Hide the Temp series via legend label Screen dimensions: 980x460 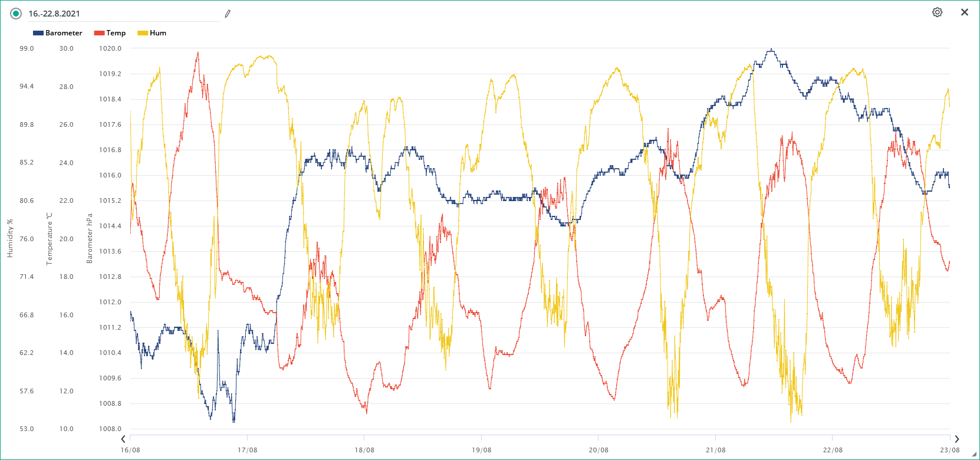point(116,33)
